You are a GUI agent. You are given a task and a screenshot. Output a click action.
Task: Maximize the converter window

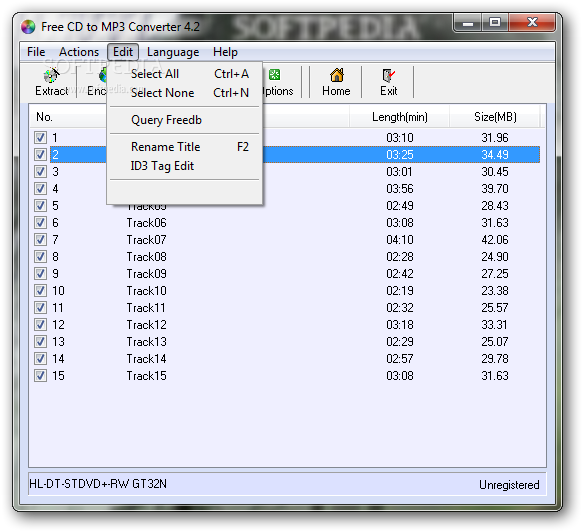pos(495,23)
